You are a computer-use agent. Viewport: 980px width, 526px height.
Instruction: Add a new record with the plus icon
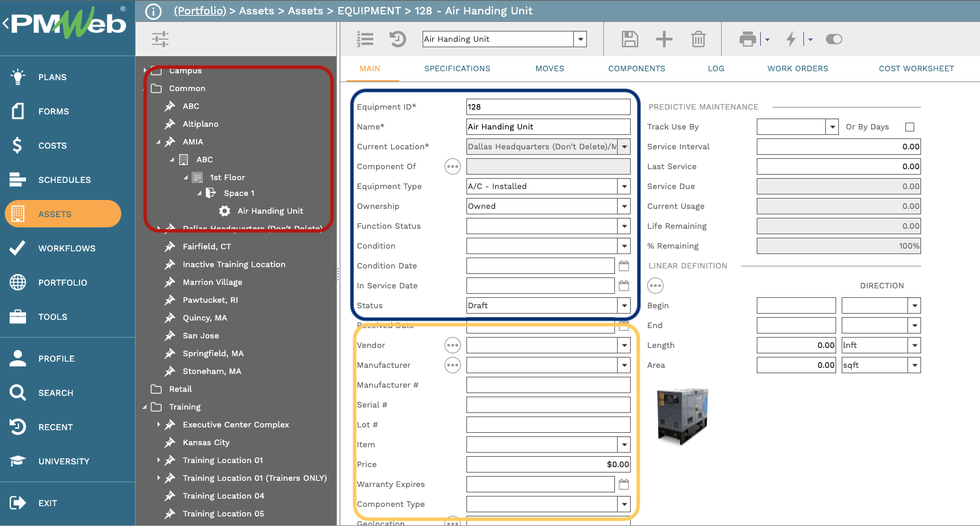click(664, 39)
